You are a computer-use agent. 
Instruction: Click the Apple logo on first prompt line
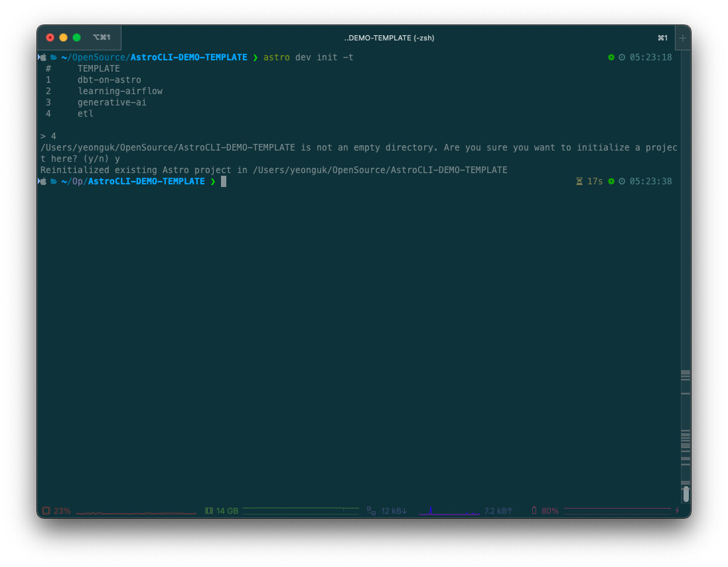(43, 57)
